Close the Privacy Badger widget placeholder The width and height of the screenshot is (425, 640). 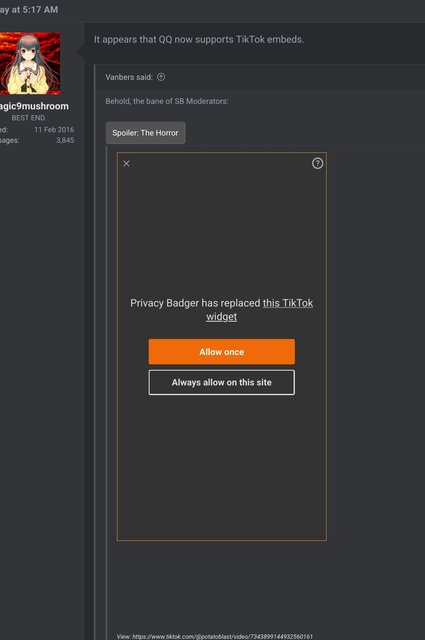tap(127, 163)
